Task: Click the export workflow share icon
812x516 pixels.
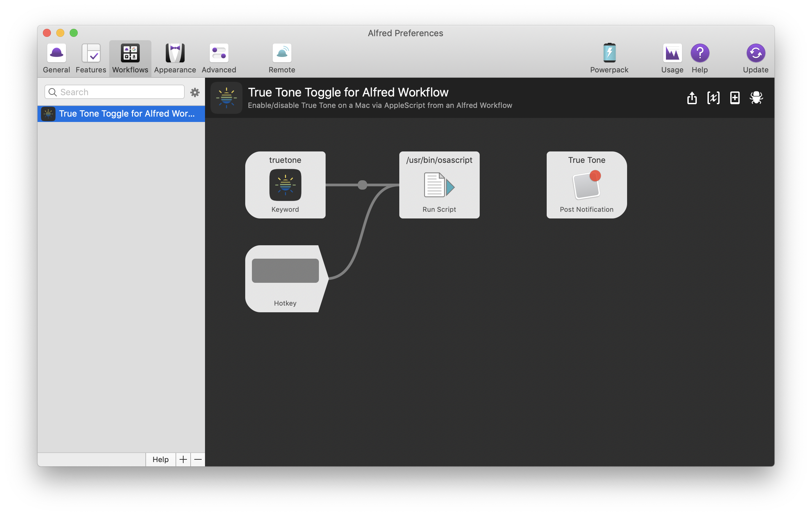Action: [692, 97]
